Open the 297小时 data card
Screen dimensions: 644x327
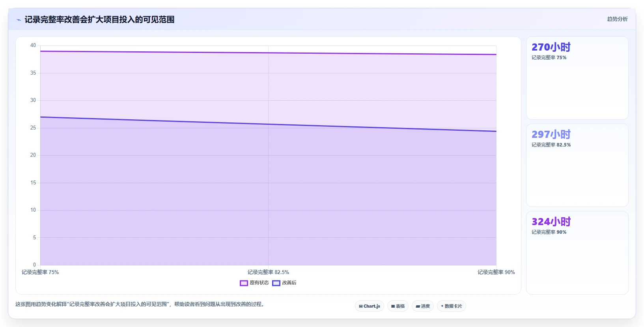pyautogui.click(x=577, y=165)
